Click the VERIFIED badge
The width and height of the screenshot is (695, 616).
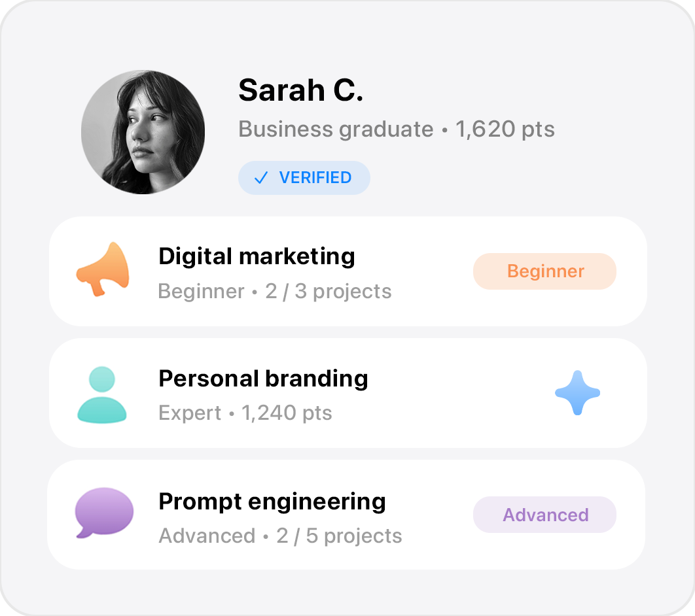(x=304, y=178)
